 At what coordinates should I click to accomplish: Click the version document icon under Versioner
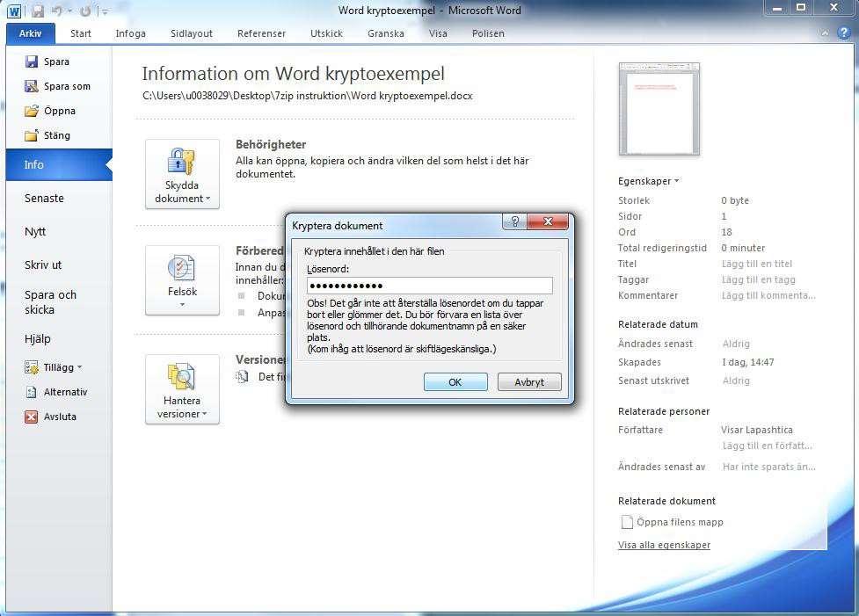click(242, 377)
